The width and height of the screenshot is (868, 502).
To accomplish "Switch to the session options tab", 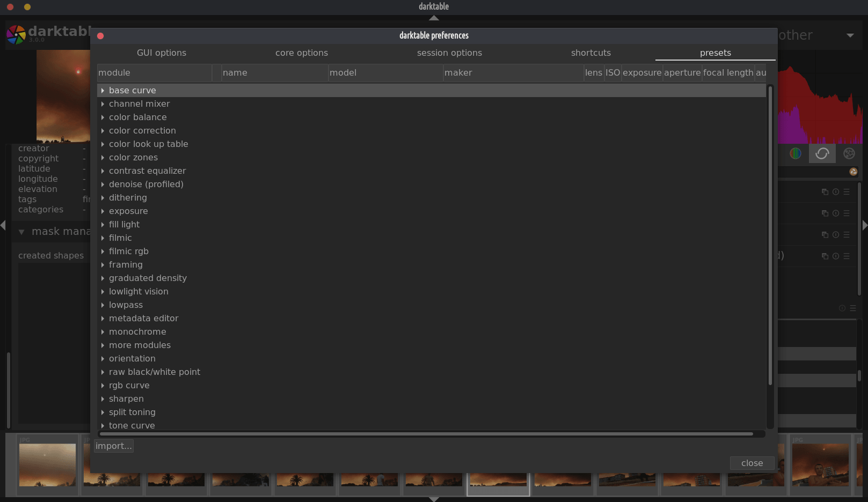I will click(x=449, y=53).
